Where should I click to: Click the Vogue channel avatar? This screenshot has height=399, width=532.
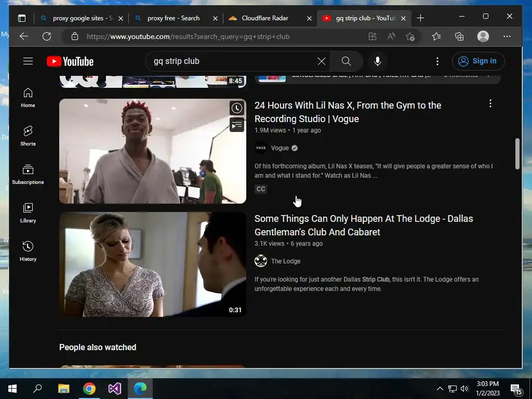pyautogui.click(x=261, y=148)
